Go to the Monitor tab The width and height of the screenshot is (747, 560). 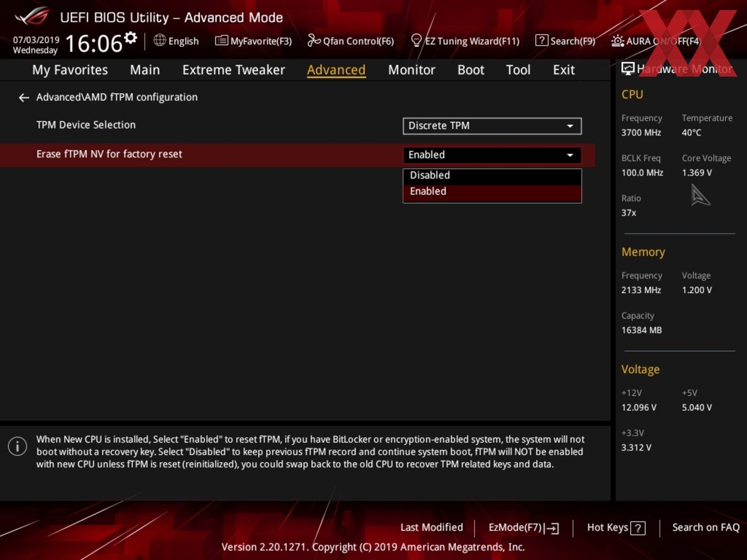pyautogui.click(x=411, y=70)
